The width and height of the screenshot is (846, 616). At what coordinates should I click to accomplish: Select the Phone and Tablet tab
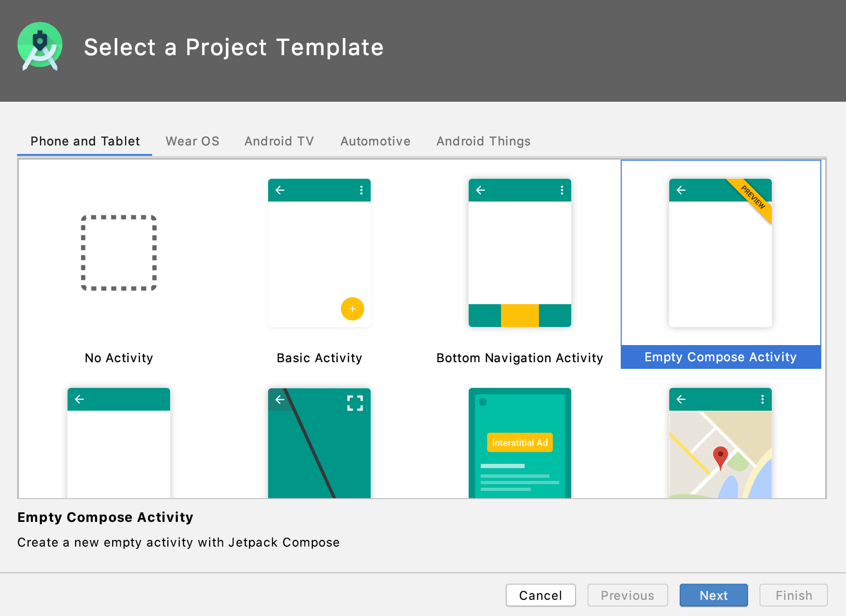click(85, 141)
